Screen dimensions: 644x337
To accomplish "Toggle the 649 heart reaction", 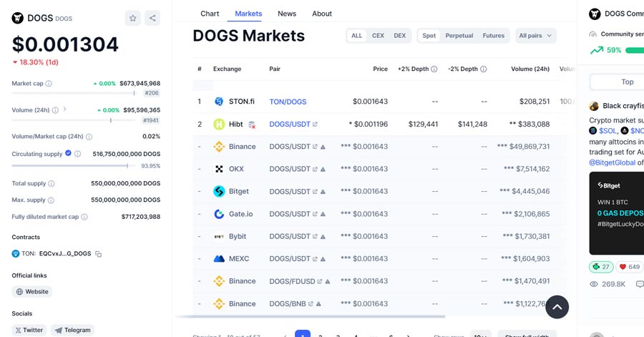I will 630,267.
